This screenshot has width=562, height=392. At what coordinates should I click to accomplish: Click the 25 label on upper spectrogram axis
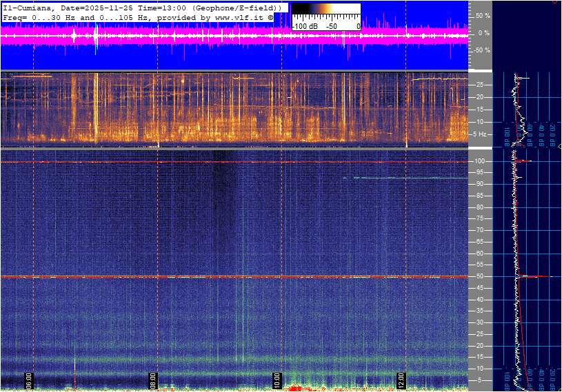click(x=480, y=85)
